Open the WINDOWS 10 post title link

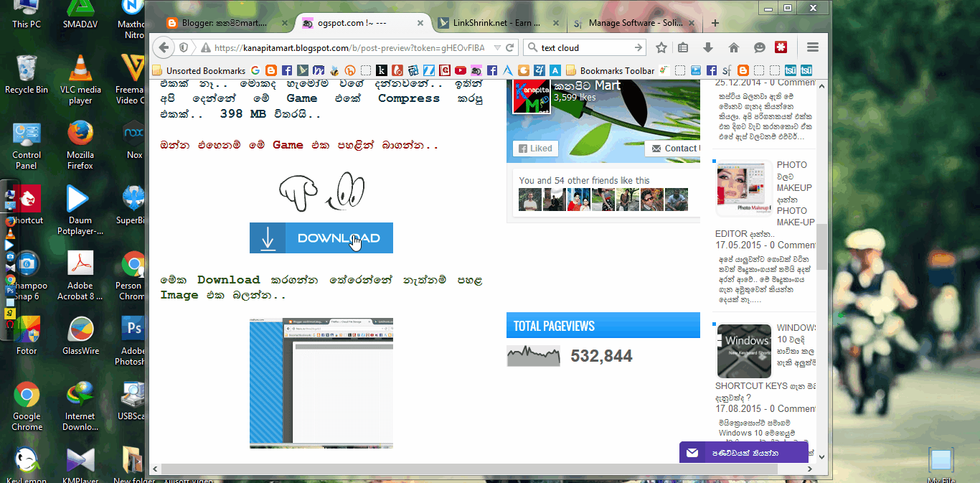pyautogui.click(x=765, y=362)
